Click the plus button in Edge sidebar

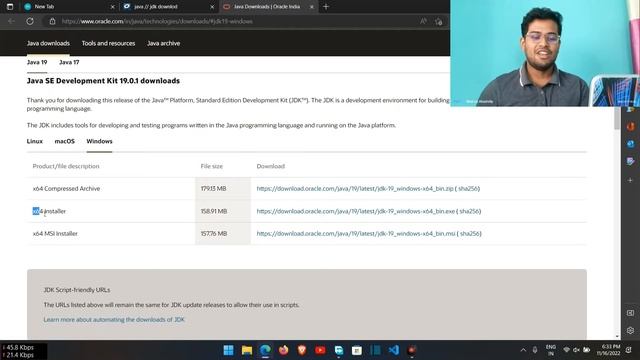pyautogui.click(x=631, y=180)
